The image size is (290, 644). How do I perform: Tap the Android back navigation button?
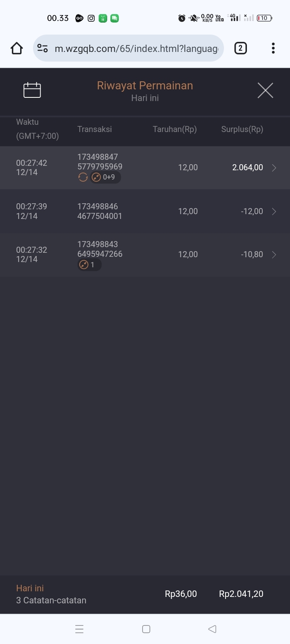pyautogui.click(x=212, y=629)
